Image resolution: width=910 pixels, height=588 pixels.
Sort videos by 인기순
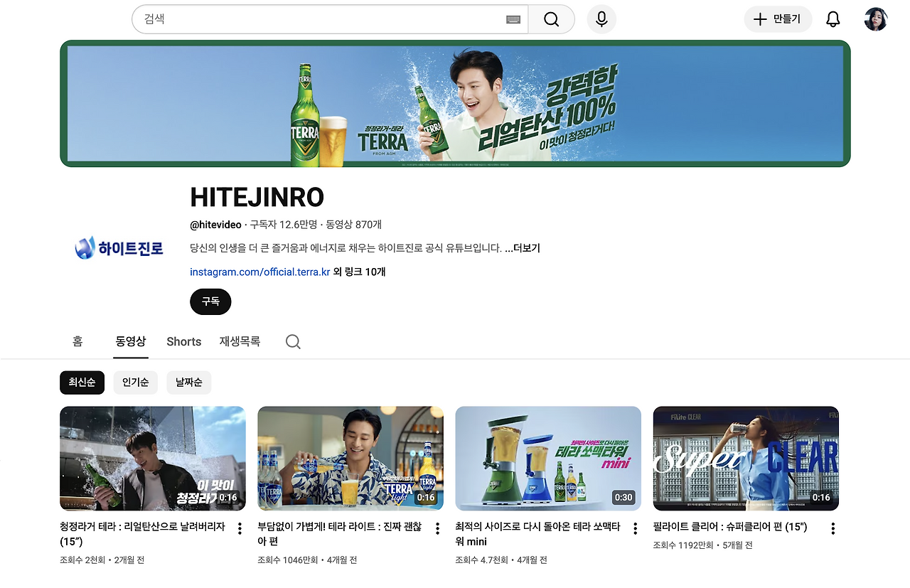[135, 383]
